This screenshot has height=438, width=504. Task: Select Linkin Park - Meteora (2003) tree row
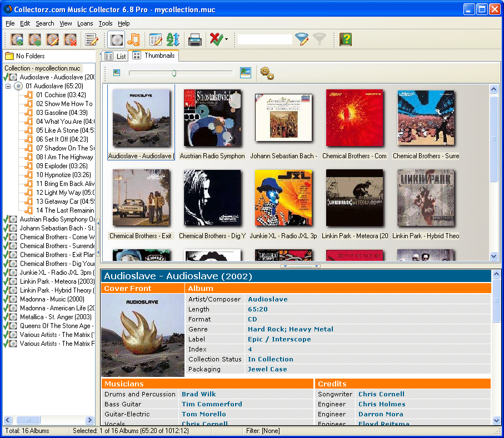pos(57,281)
